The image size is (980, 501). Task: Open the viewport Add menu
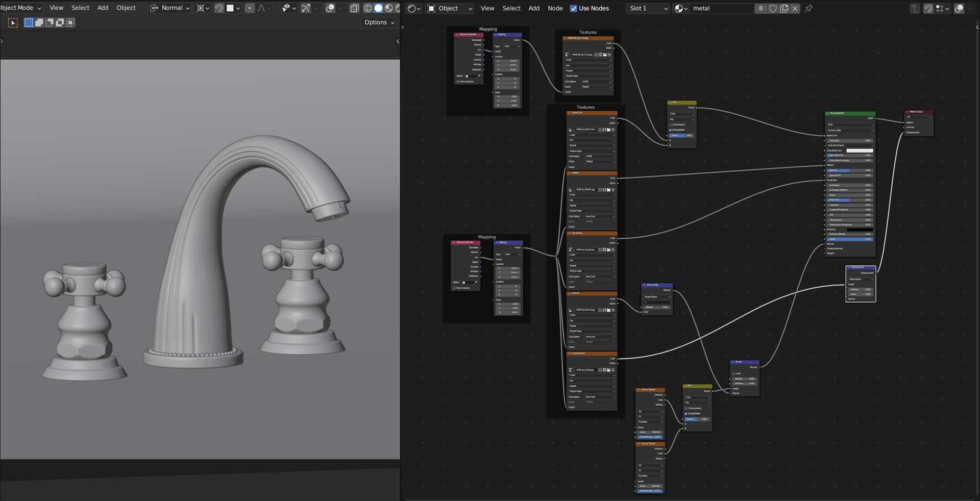tap(103, 8)
